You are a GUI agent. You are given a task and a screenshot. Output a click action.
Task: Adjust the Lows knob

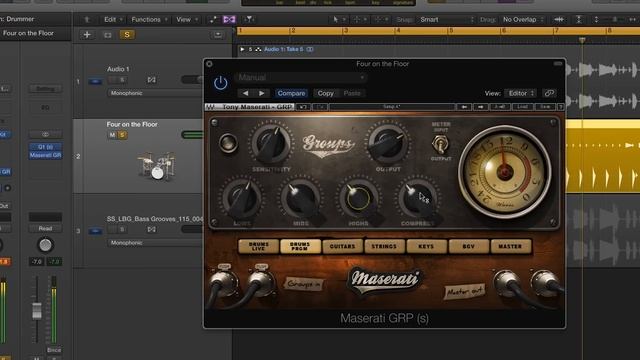pyautogui.click(x=242, y=199)
